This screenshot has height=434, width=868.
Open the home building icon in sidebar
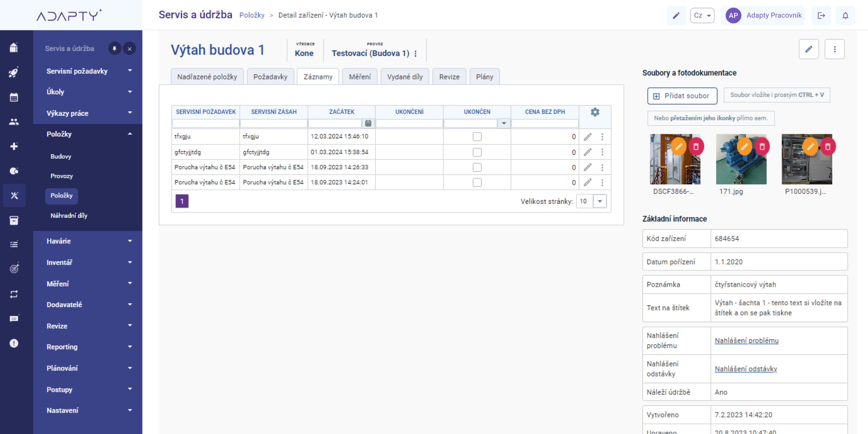14,47
